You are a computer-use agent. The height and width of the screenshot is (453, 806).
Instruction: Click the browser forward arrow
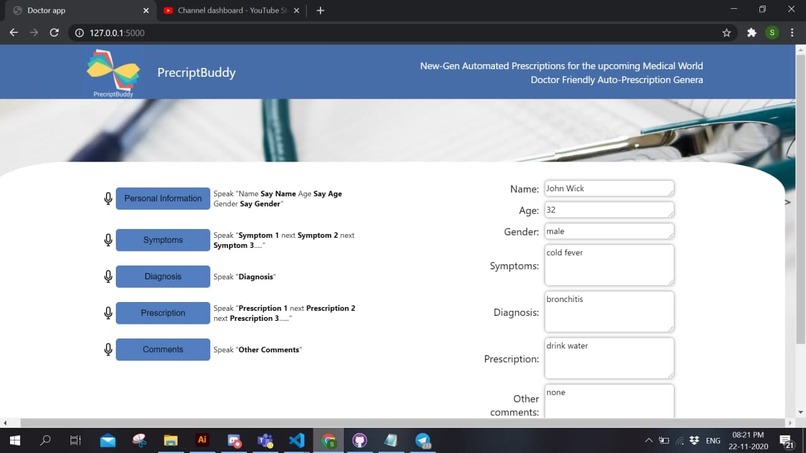pyautogui.click(x=34, y=33)
